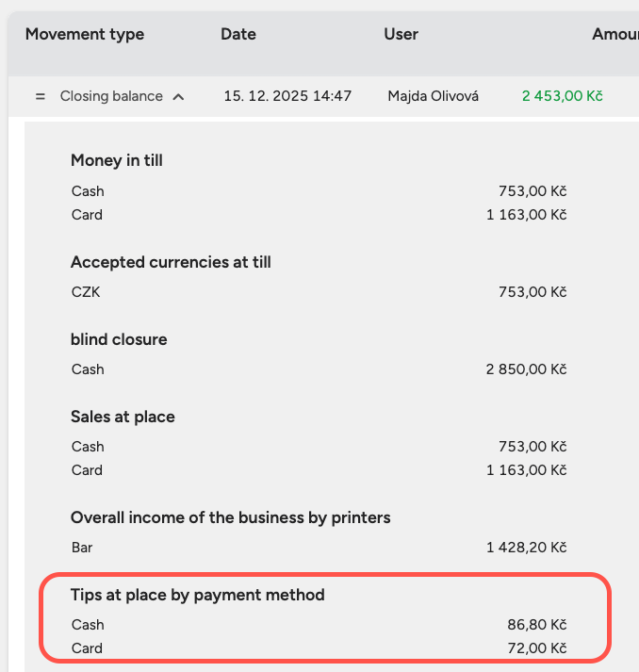Click the User column header

(x=401, y=34)
